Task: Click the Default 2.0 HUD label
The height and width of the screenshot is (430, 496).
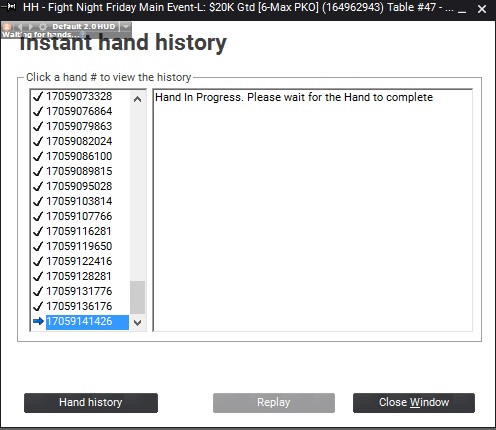Action: tap(84, 26)
